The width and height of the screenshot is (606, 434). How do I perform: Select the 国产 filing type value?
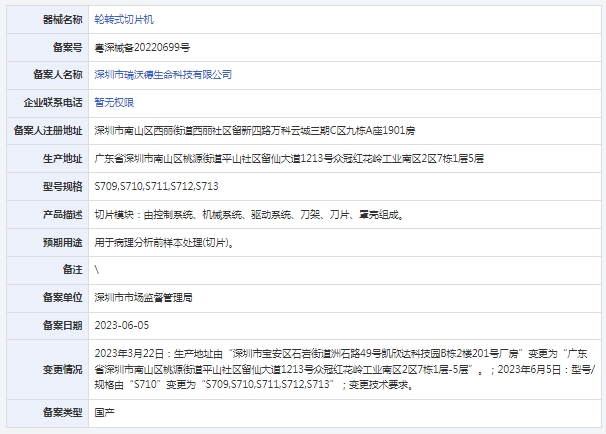(104, 412)
